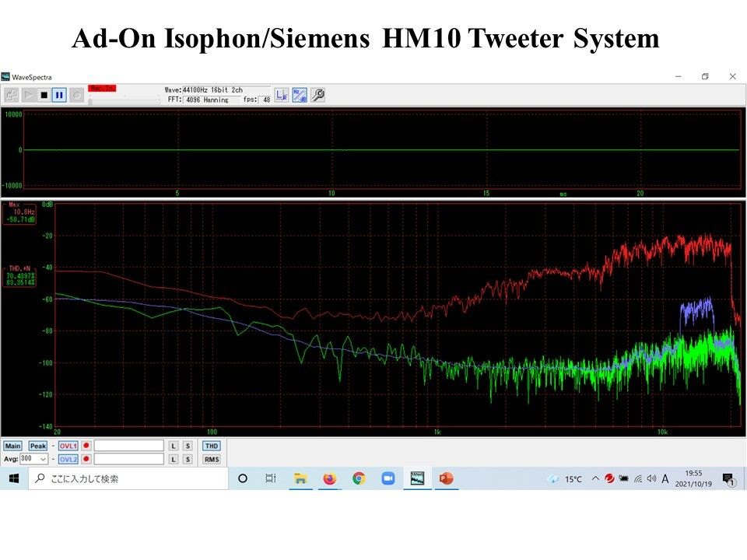
Task: Click the S save button for OVL1
Action: [x=188, y=446]
